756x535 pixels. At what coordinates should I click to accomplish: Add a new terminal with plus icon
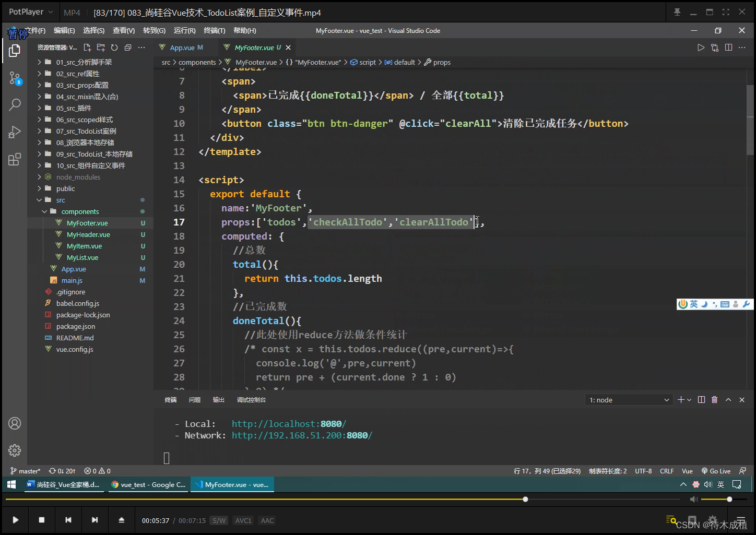681,400
